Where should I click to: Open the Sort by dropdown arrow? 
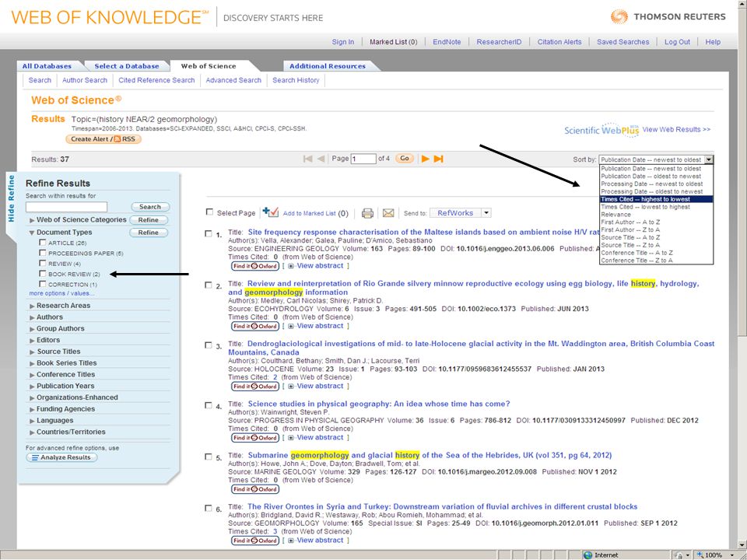(709, 160)
